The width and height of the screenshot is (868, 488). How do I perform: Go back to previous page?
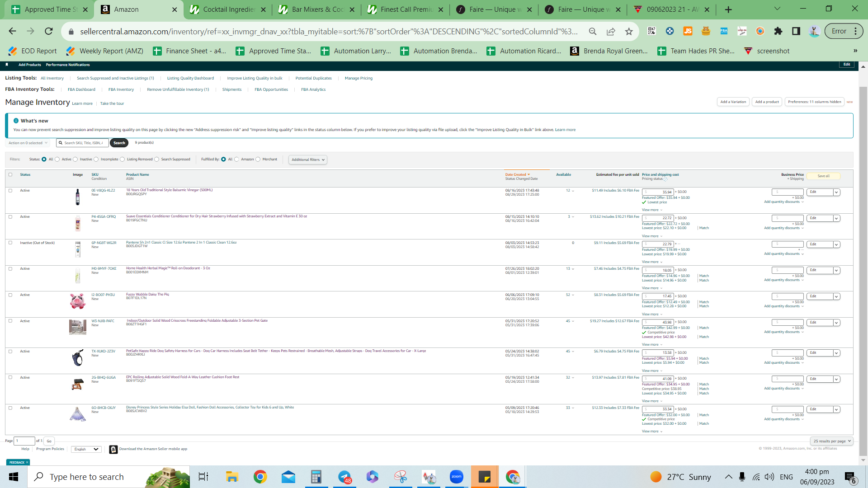pyautogui.click(x=12, y=31)
